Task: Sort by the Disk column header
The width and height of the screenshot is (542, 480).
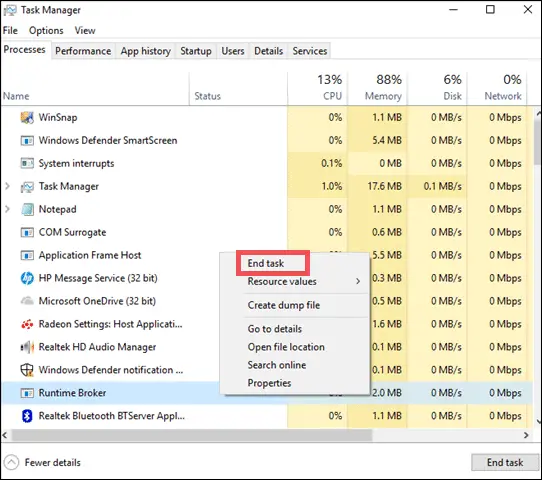Action: point(437,88)
